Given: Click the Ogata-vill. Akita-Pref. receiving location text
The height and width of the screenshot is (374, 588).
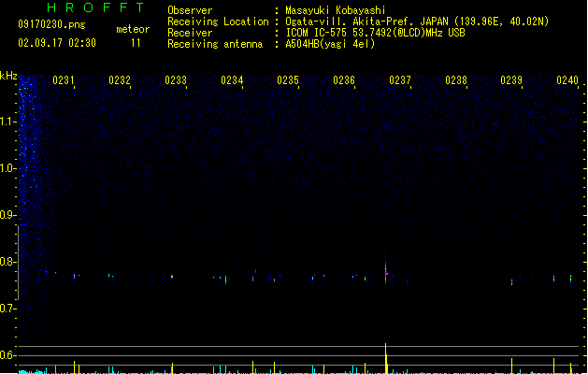Looking at the screenshot, I should [417, 22].
